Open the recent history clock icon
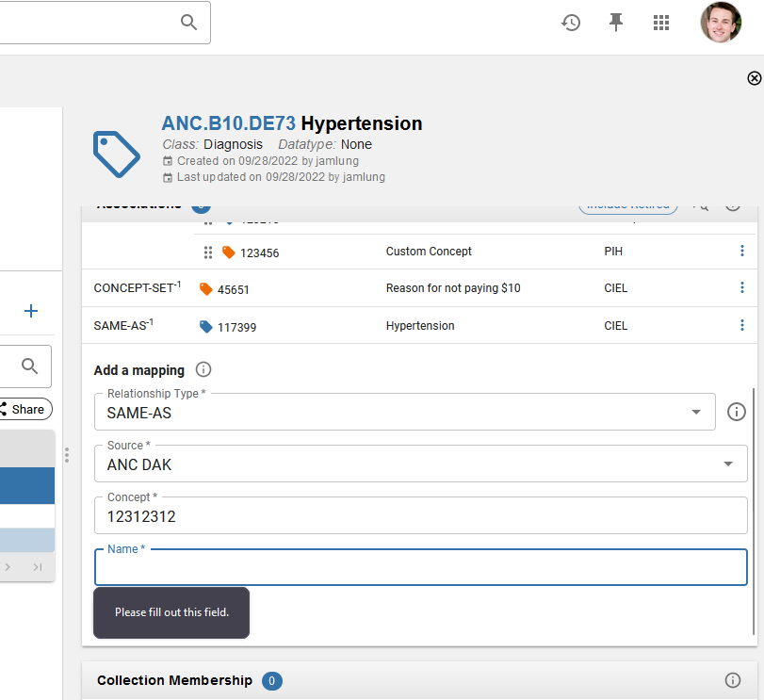 click(x=571, y=23)
